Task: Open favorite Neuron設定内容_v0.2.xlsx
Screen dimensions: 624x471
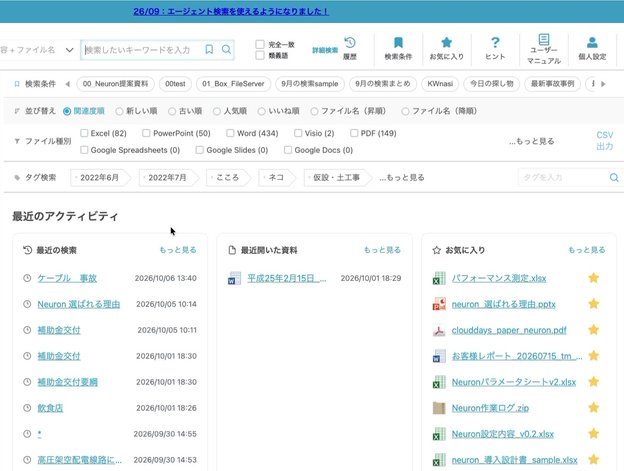Action: click(503, 434)
